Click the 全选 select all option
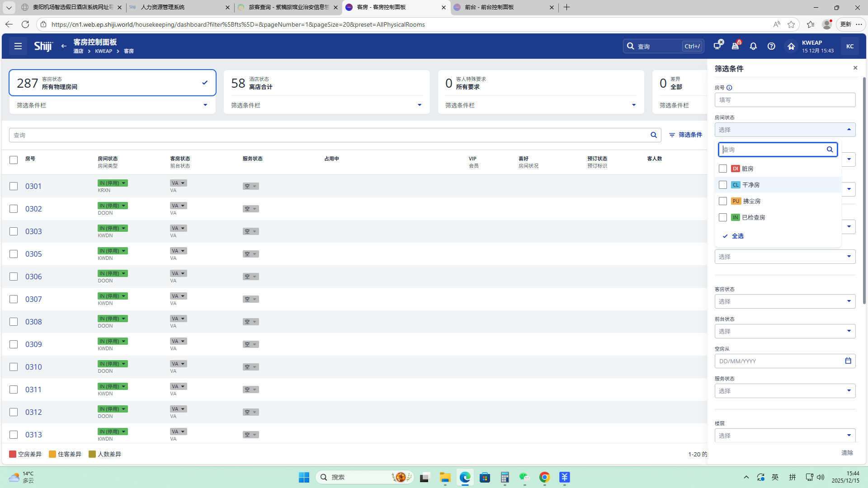This screenshot has height=488, width=868. pos(737,236)
